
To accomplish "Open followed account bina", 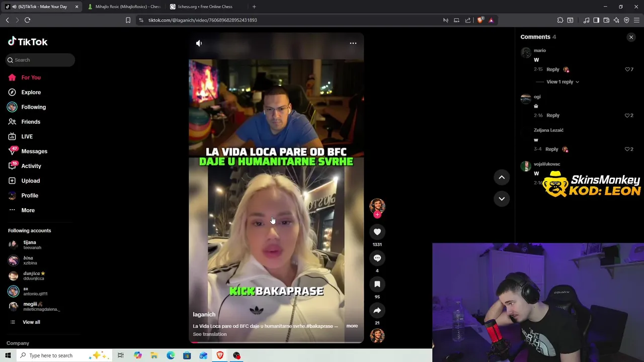I will (x=30, y=260).
